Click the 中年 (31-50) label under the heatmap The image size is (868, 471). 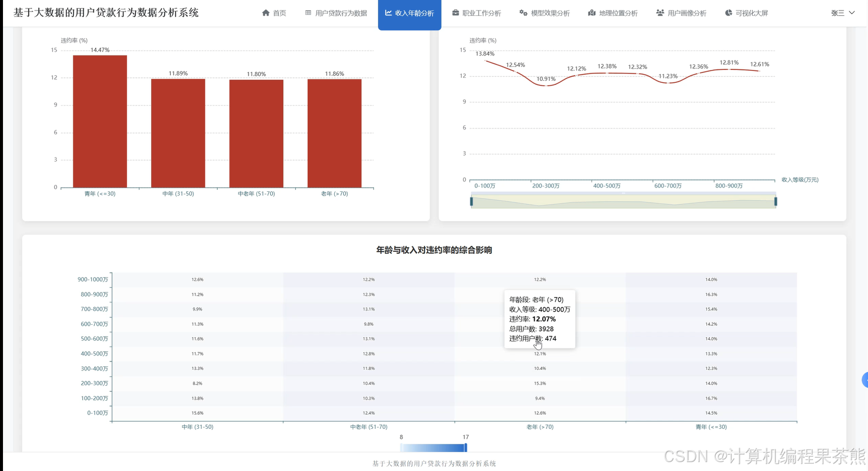pos(197,427)
